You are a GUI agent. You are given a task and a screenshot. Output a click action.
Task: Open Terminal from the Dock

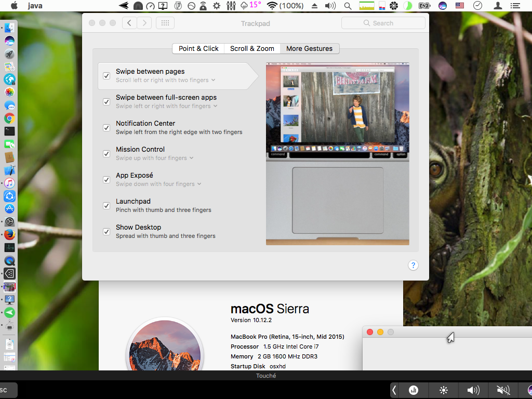point(9,131)
